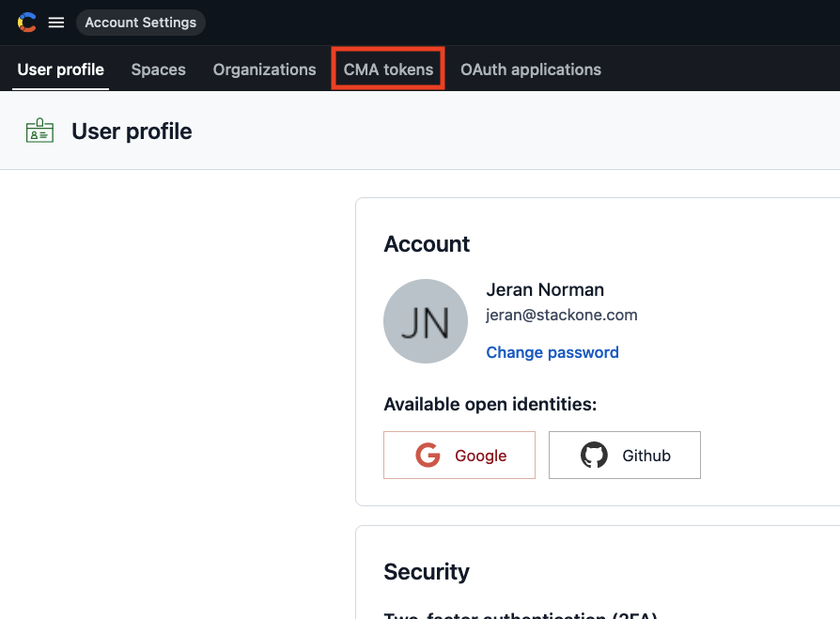Click the Change password link
The image size is (840, 619).
(552, 352)
